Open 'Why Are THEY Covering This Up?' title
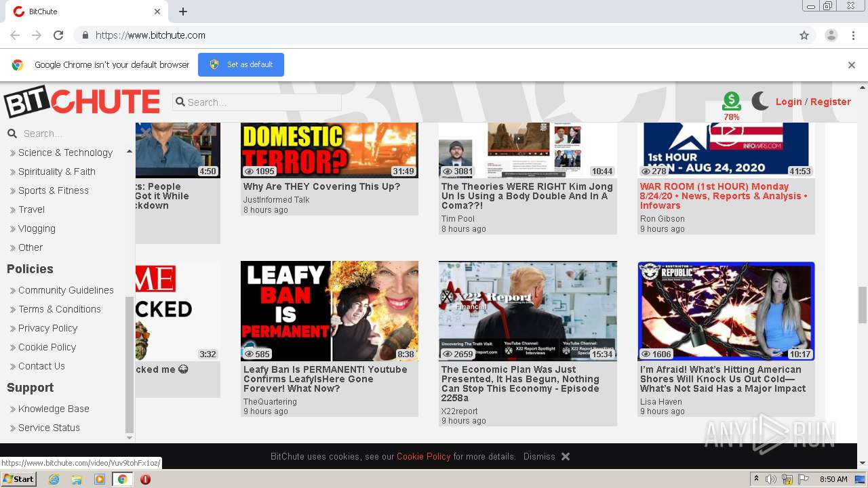The width and height of the screenshot is (868, 488). click(x=321, y=186)
